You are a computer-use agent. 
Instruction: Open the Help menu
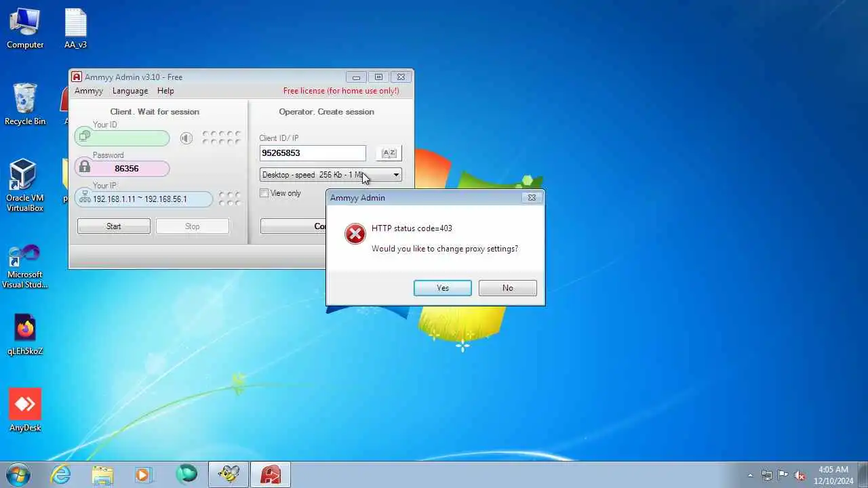pos(165,91)
